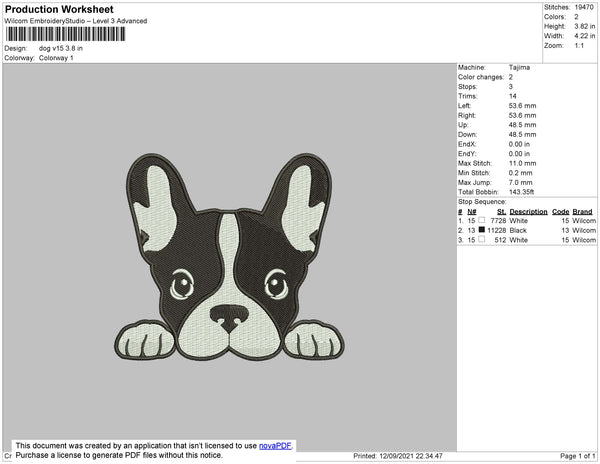This screenshot has height=464, width=600.
Task: Click the stitch count '512' in row 3
Action: point(501,240)
